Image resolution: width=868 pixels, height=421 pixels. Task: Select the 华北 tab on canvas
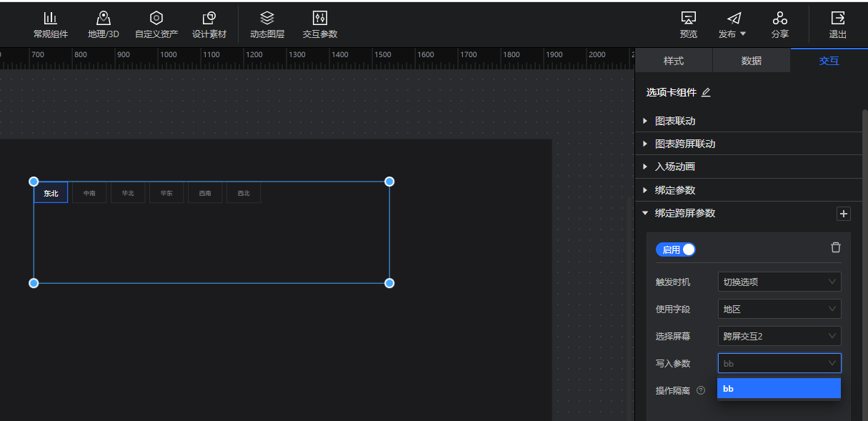[x=128, y=193]
